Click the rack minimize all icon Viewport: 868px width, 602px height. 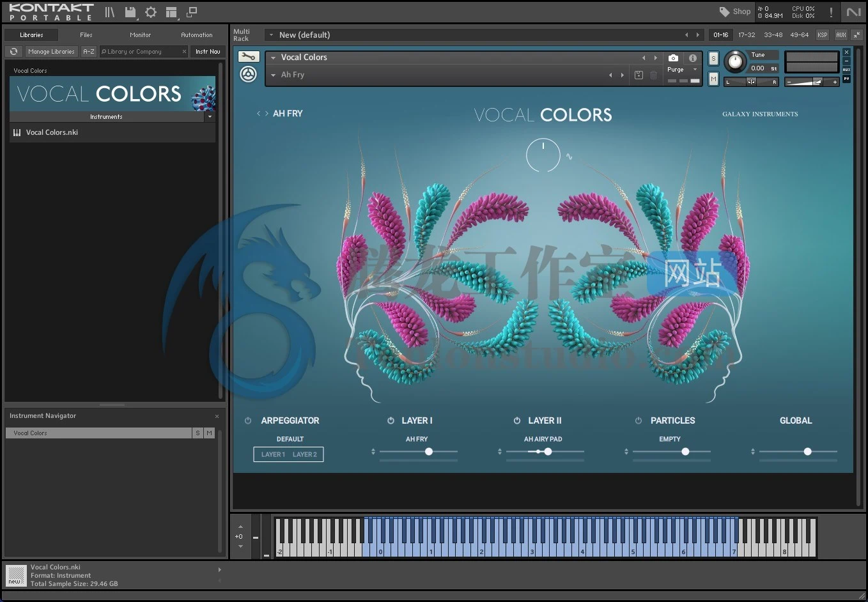(856, 35)
